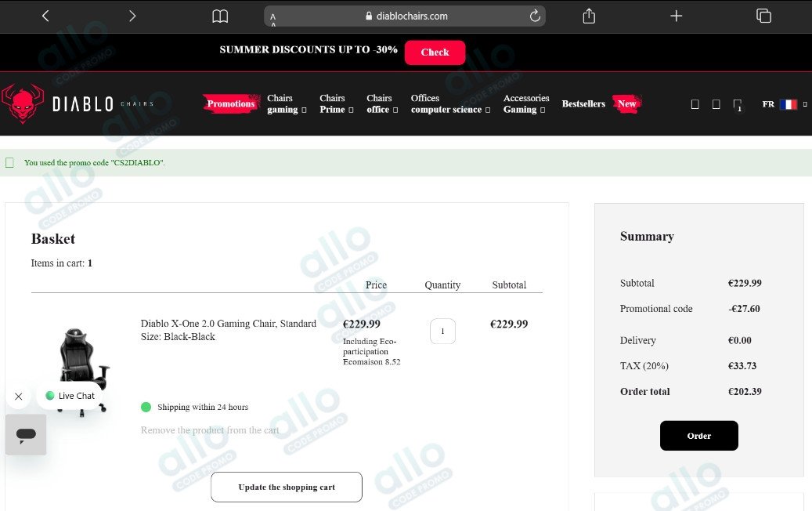Screen dimensions: 812x511
Task: Expand Offices computer science dropdown
Action: [450, 103]
